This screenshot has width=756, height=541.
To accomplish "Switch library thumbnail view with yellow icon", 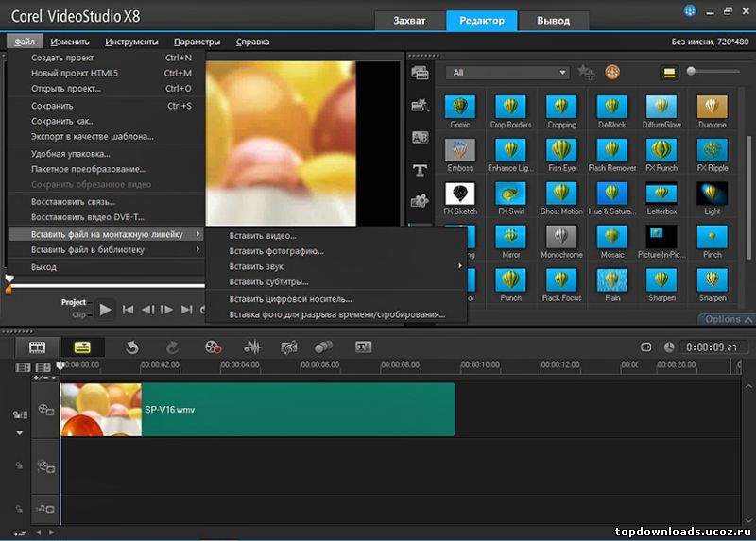I will pyautogui.click(x=669, y=73).
